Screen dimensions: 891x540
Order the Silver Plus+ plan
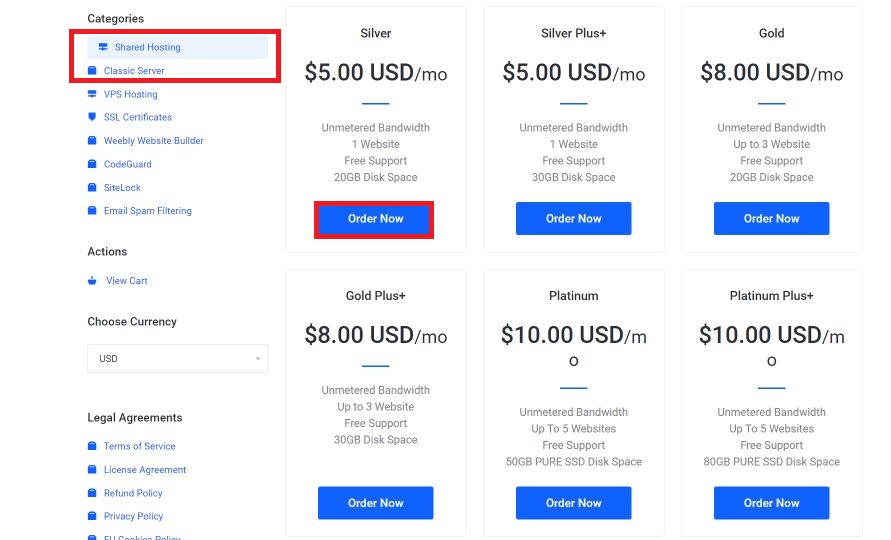(x=573, y=218)
